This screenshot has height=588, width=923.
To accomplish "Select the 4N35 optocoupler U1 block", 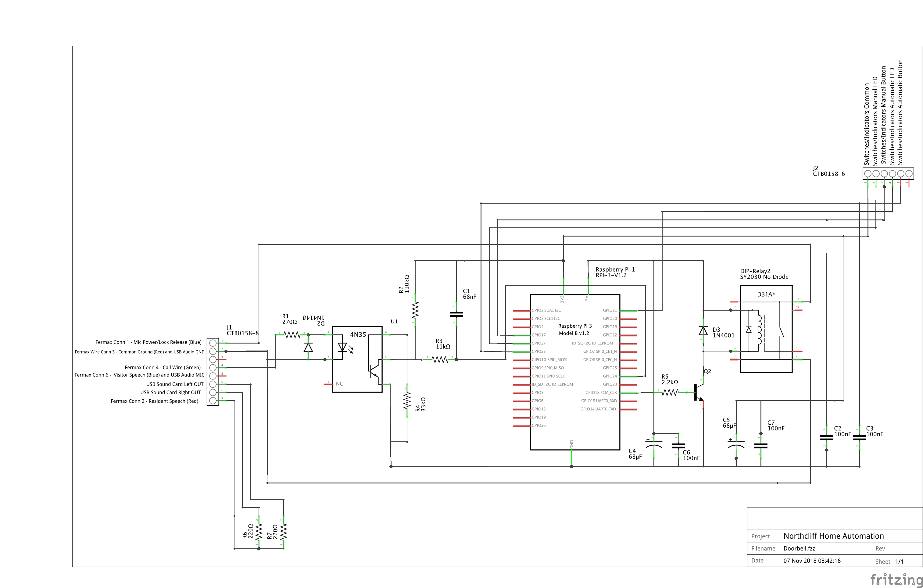I will [x=357, y=359].
